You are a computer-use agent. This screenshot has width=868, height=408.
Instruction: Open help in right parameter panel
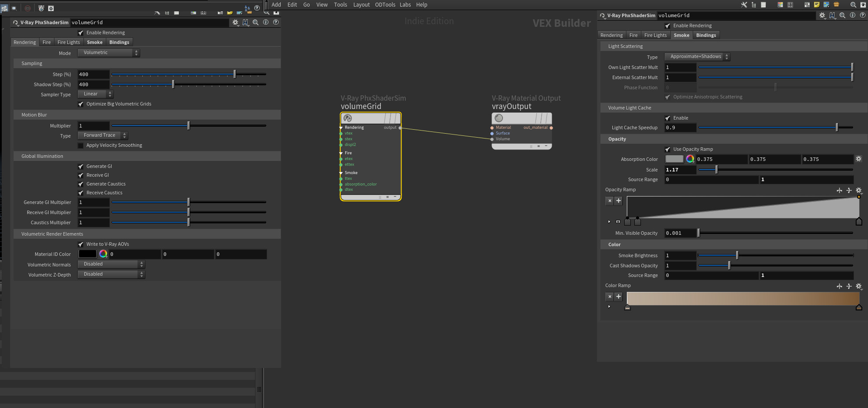tap(862, 15)
